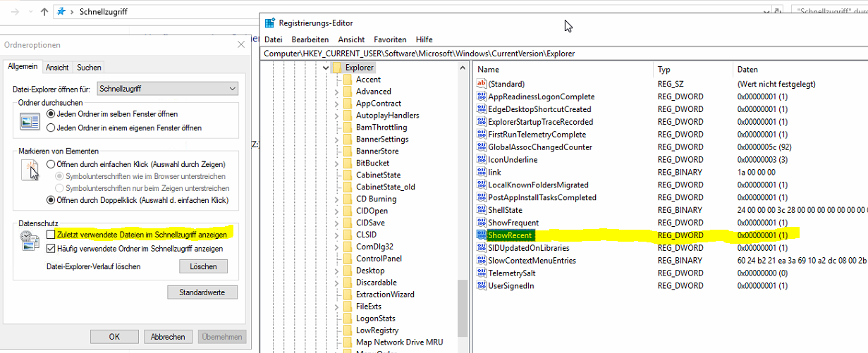This screenshot has height=353, width=868.
Task: Click the AppReadinessLogonComplete DWORD icon
Action: coord(482,97)
